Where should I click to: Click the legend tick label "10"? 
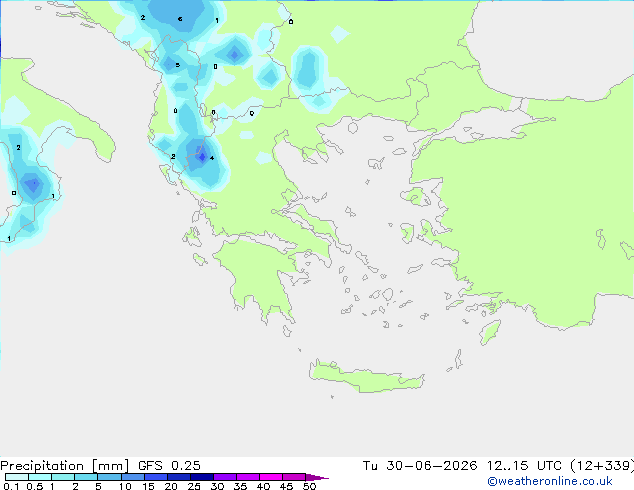point(125,486)
